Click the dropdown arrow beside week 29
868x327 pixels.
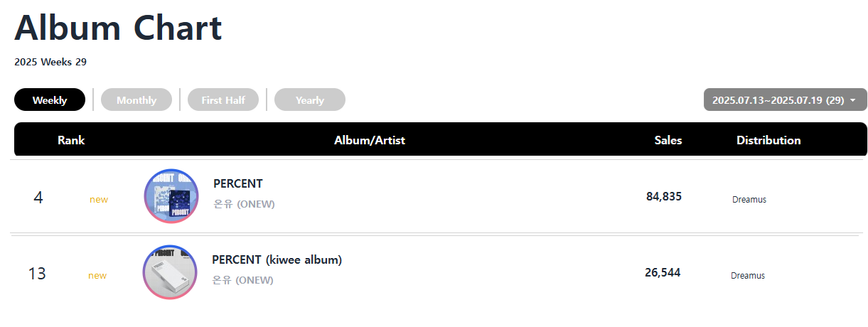pos(853,101)
